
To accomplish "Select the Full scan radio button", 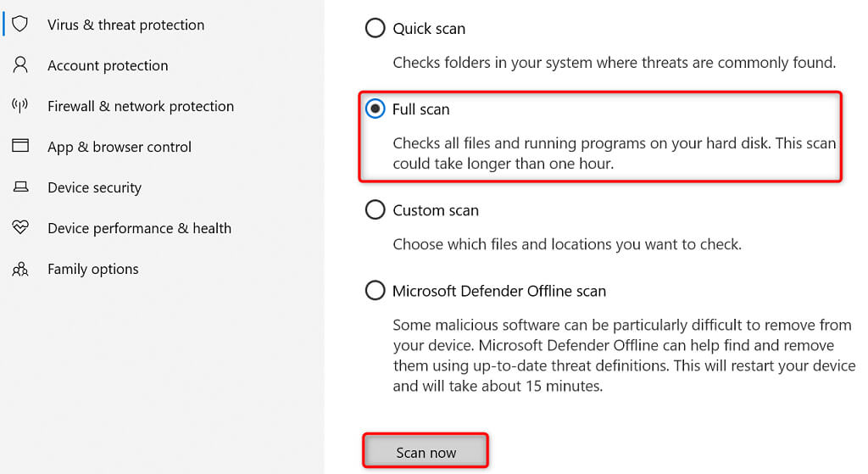I will [x=375, y=109].
